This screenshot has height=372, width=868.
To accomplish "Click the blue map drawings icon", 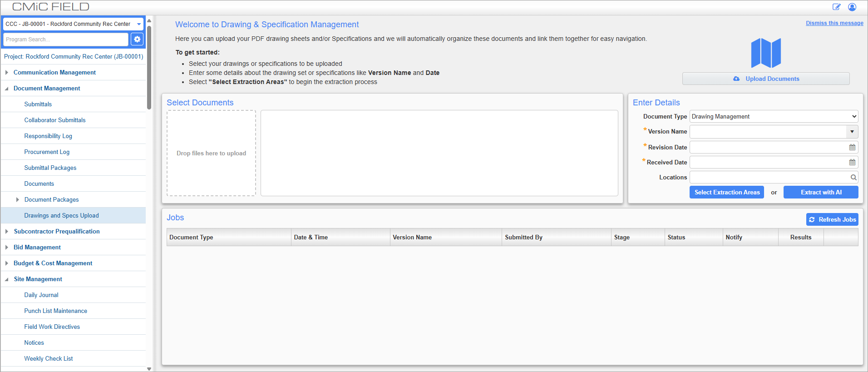I will pyautogui.click(x=766, y=53).
